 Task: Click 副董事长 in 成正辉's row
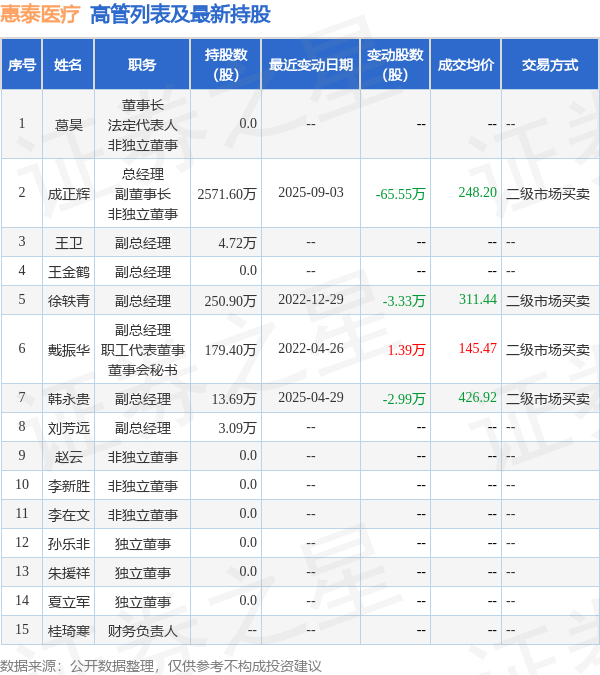[142, 194]
